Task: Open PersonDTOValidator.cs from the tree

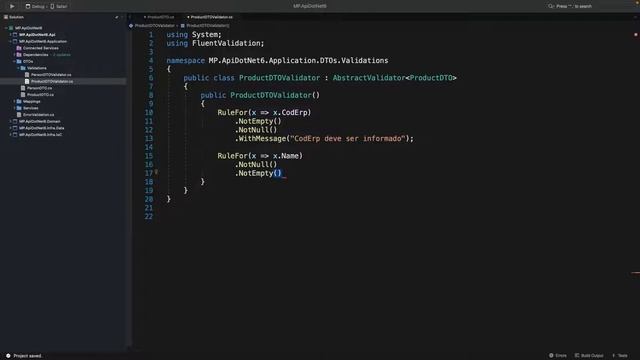Action: pyautogui.click(x=51, y=75)
